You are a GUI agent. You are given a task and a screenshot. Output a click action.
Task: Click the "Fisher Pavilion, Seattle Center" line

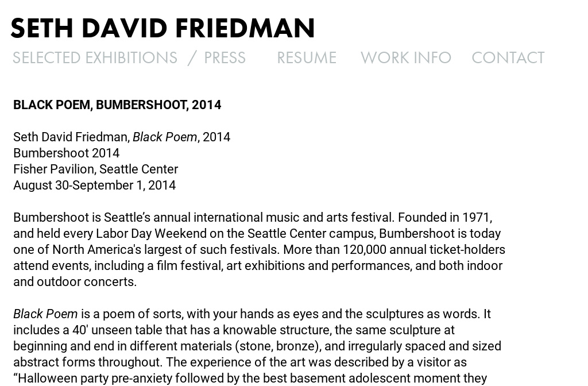coord(95,169)
